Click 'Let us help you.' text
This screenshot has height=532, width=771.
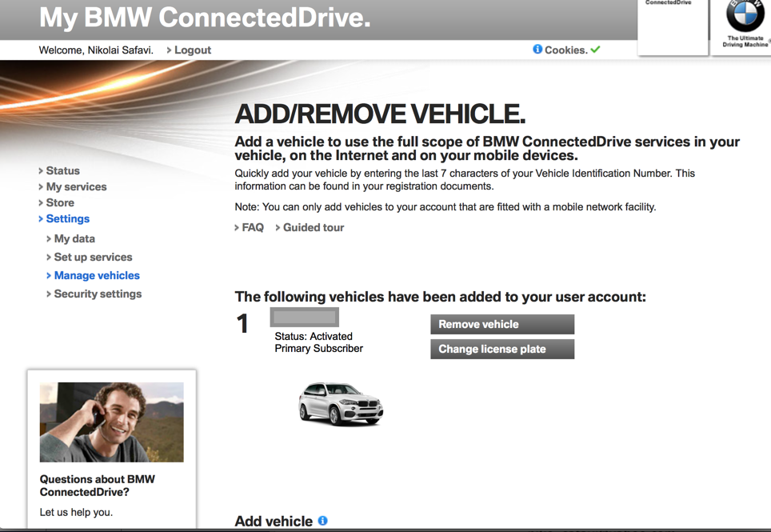pyautogui.click(x=76, y=512)
